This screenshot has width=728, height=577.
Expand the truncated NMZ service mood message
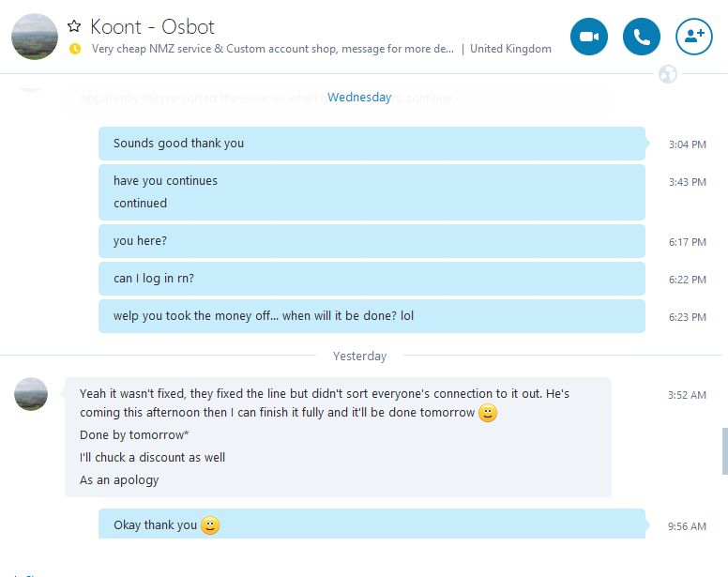[x=272, y=49]
